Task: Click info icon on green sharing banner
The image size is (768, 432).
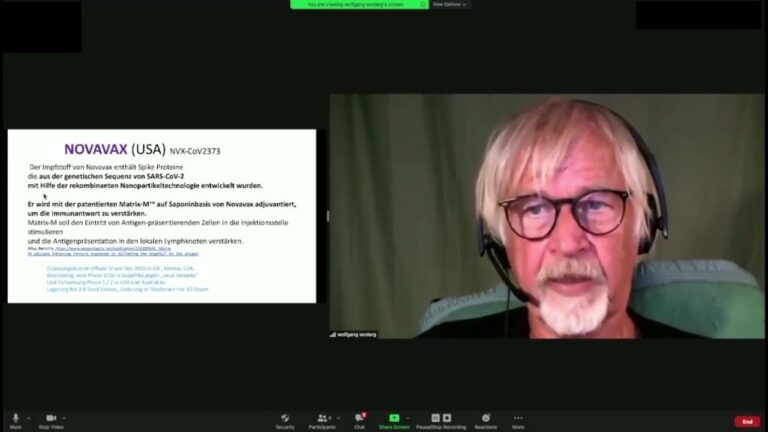Action: coord(423,4)
